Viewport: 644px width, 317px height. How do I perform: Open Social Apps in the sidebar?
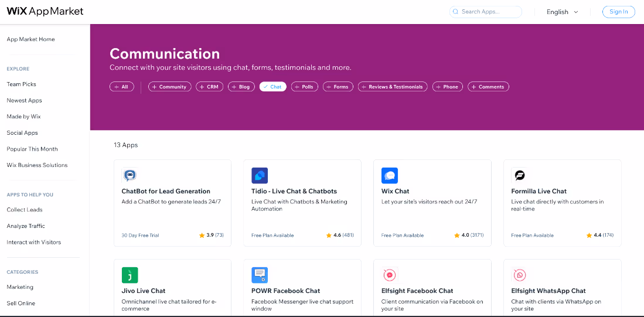tap(22, 132)
